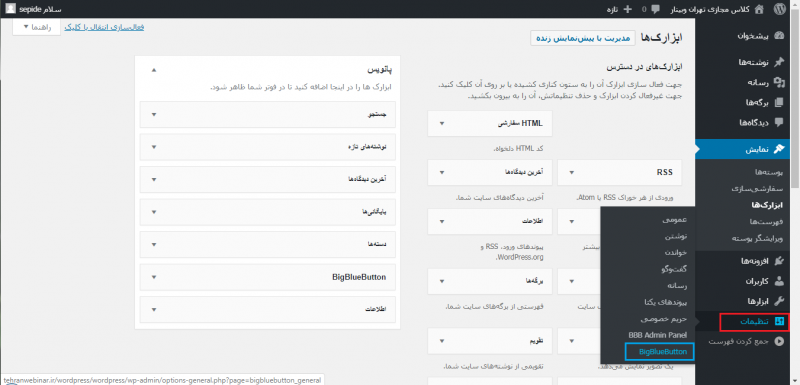
Task: Click the comment icon beside دیدگاه‌ها
Action: [779, 122]
